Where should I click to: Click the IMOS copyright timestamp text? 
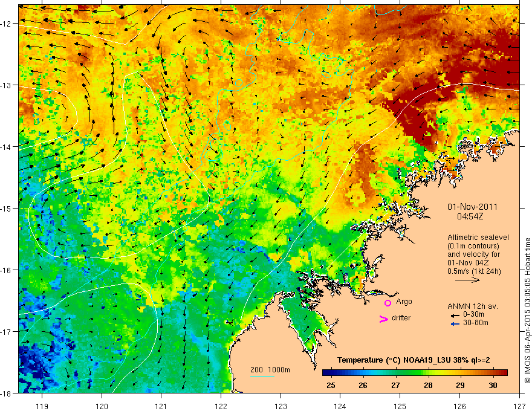pos(527,311)
